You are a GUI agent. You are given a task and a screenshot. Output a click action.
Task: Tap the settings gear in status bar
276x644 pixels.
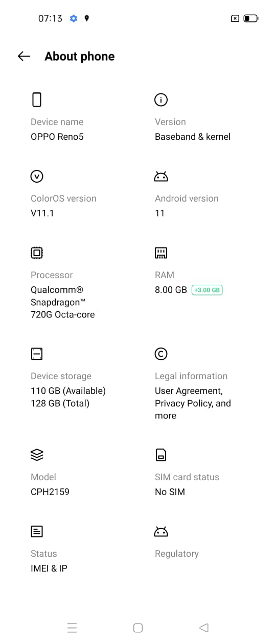pos(74,18)
